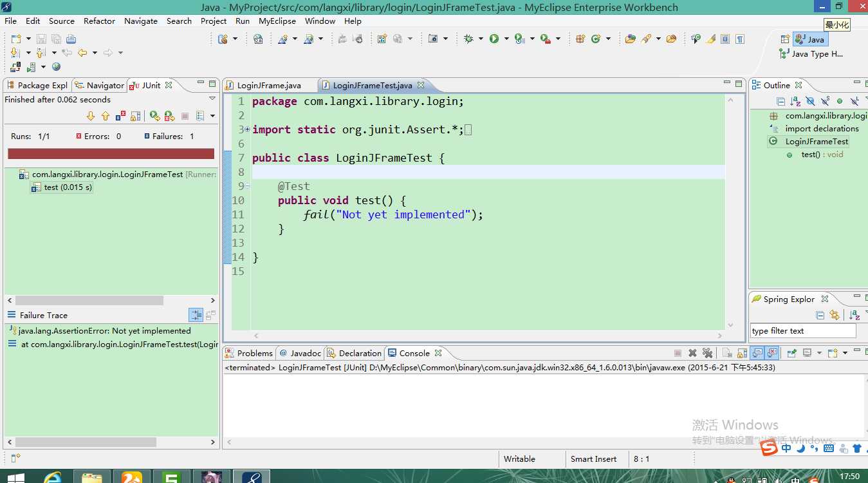Viewport: 868px width, 483px height.
Task: Open dropdown next to New Java Class
Action: pos(609,39)
